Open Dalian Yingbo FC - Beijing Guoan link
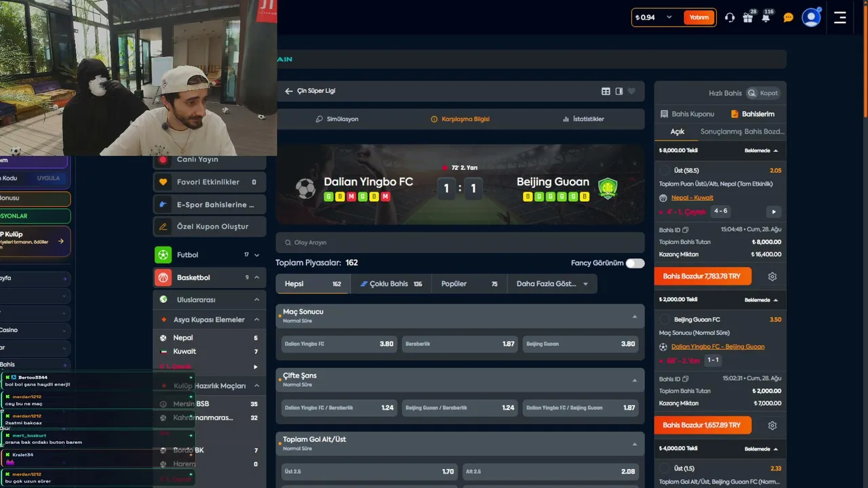868x488 pixels. point(717,347)
